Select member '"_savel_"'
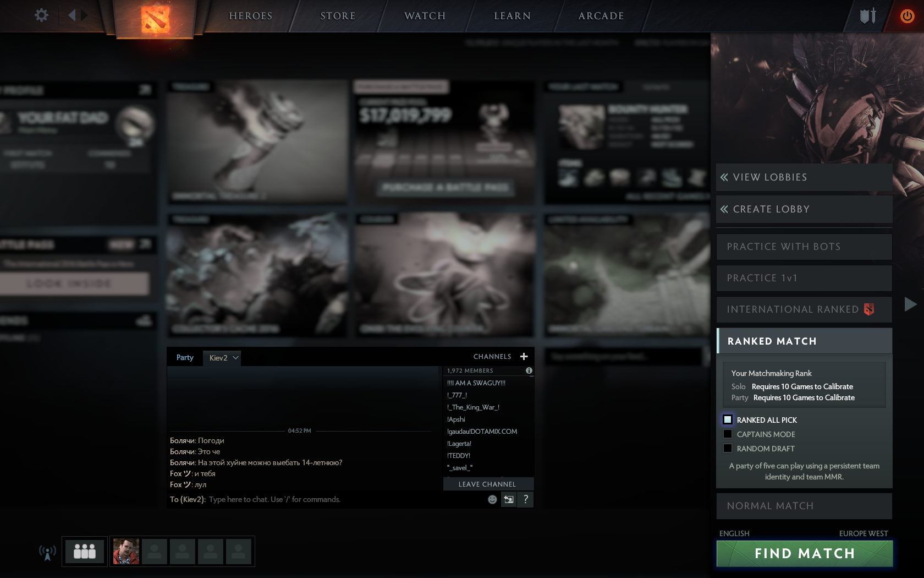 pyautogui.click(x=460, y=468)
